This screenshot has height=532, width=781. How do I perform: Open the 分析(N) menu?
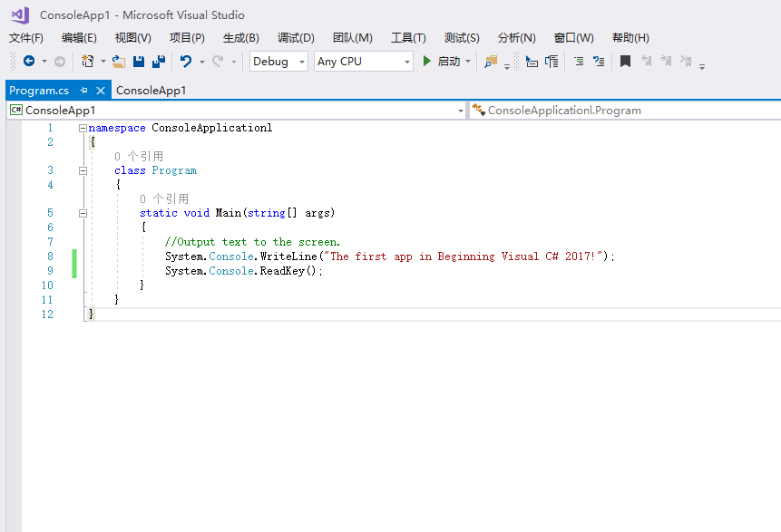click(516, 38)
